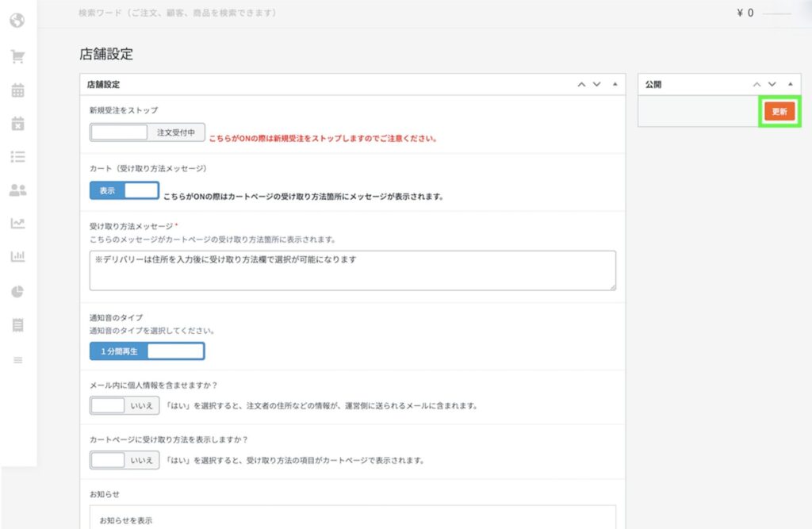Open the shopping cart section in sidebar
The height and width of the screenshot is (529, 812).
tap(17, 56)
